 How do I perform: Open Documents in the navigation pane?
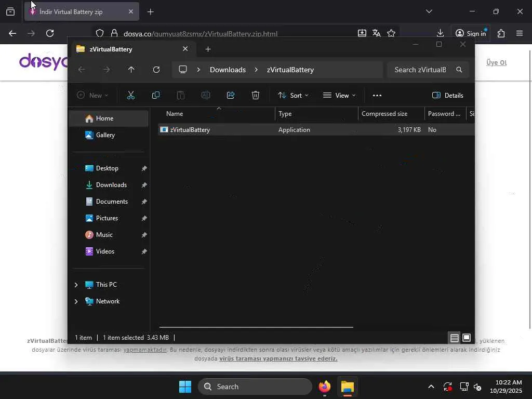point(109,202)
